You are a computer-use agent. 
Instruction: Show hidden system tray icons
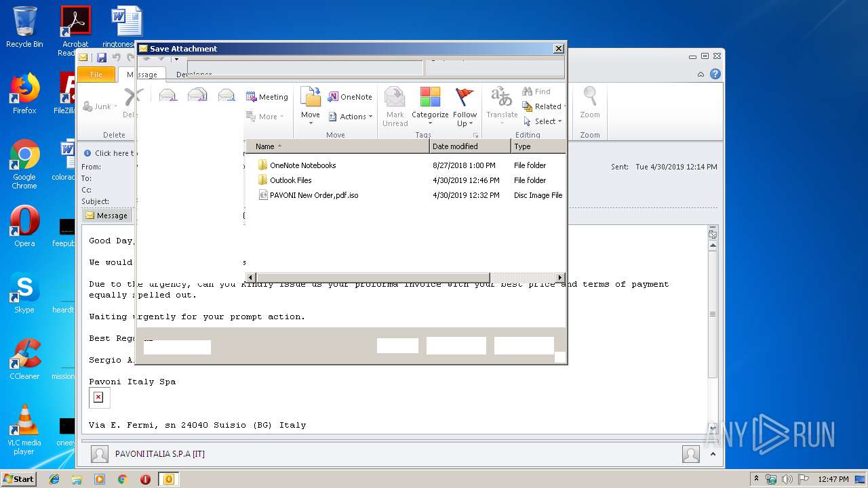point(757,479)
